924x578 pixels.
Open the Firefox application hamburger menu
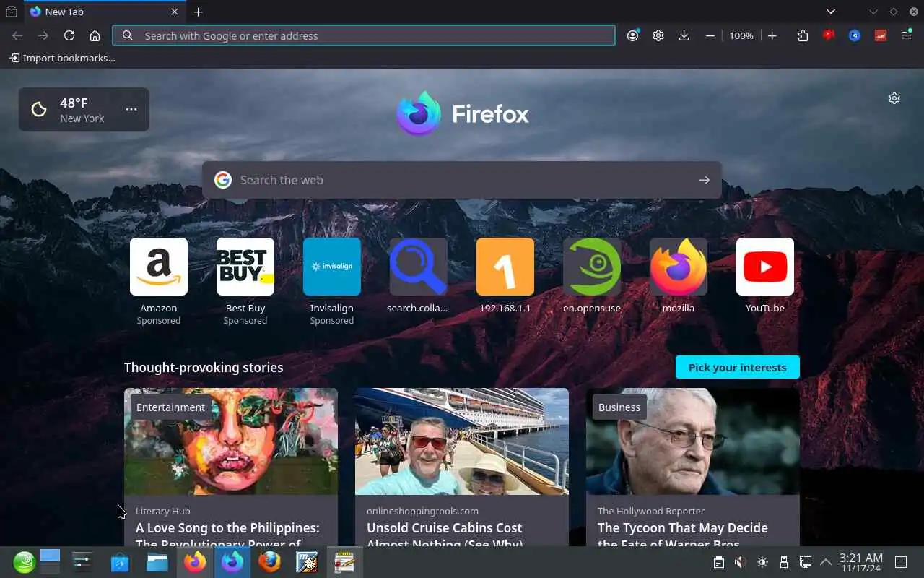[x=907, y=35]
